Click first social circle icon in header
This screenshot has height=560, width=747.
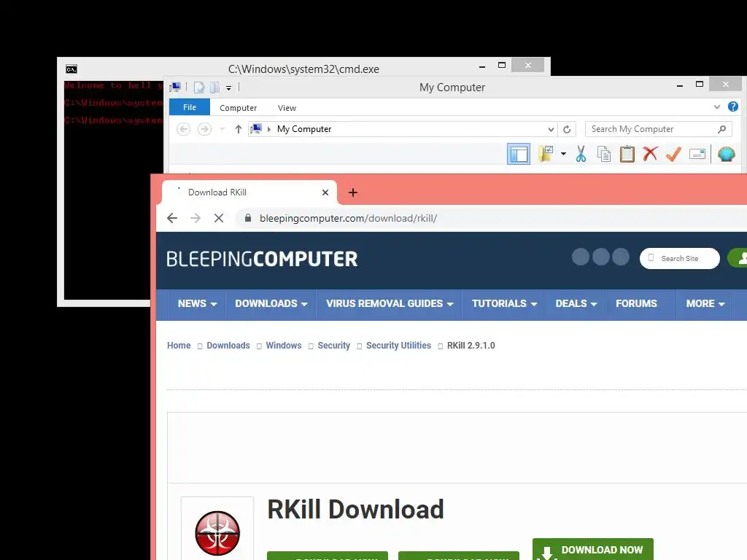point(580,257)
